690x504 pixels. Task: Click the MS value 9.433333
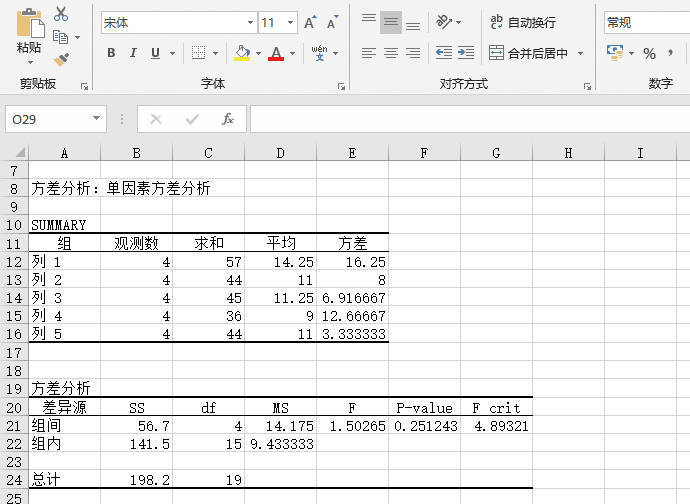point(282,444)
